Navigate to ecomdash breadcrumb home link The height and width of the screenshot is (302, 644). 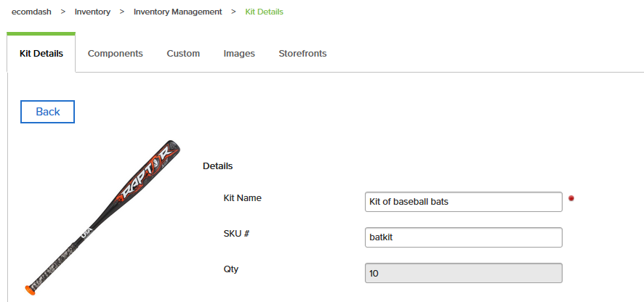point(32,12)
